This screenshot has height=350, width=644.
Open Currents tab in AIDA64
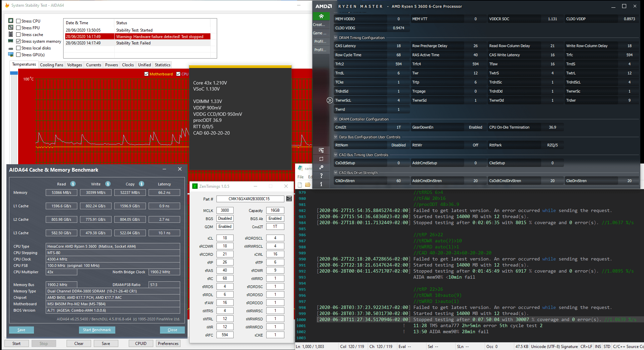point(93,65)
